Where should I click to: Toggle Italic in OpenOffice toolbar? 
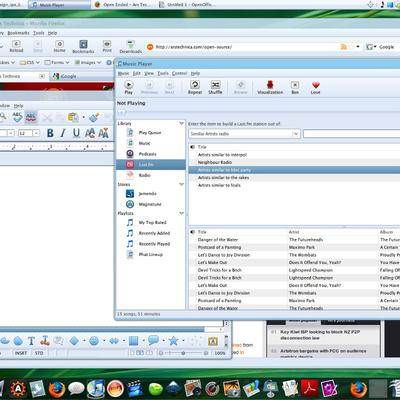[63, 133]
